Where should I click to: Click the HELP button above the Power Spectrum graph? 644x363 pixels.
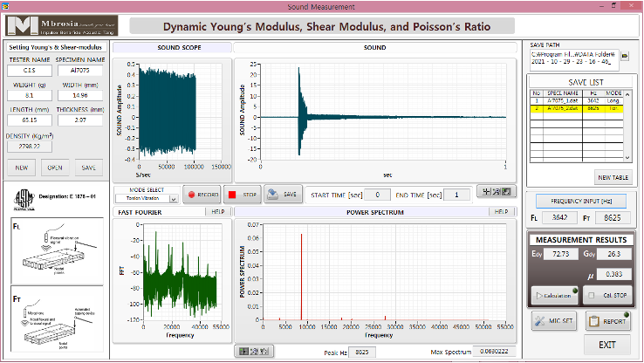point(501,211)
